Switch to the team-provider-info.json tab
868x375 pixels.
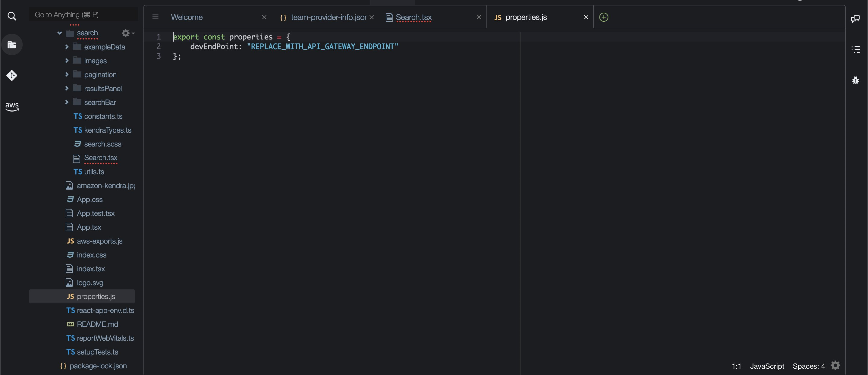tap(328, 17)
